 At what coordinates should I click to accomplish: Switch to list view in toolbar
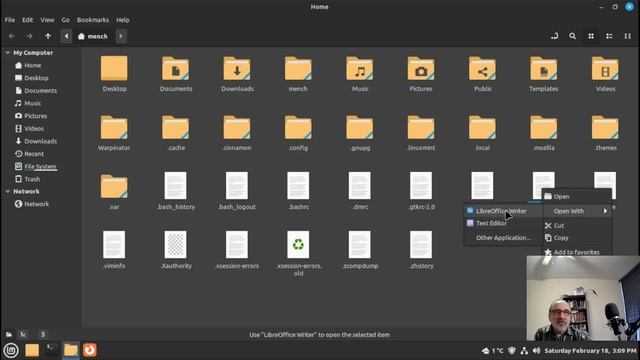609,36
